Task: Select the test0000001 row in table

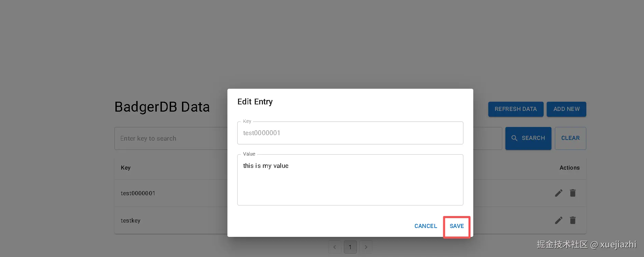Action: pos(138,193)
